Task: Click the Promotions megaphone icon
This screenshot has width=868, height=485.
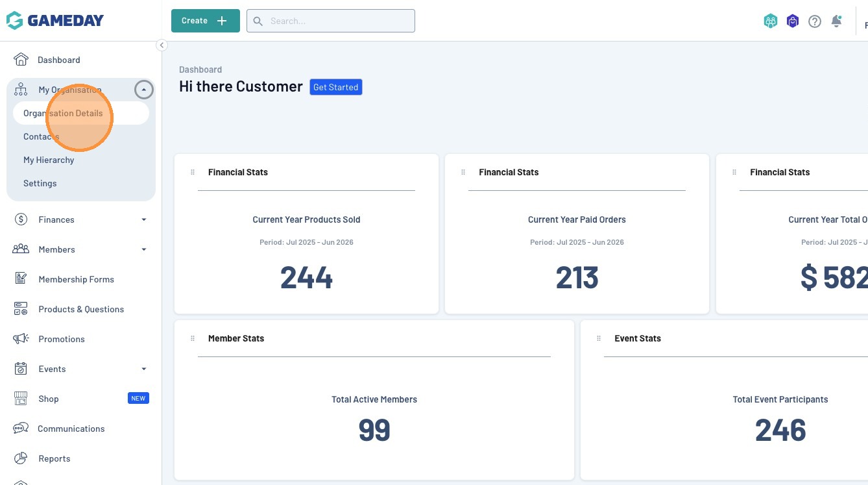Action: [x=21, y=339]
